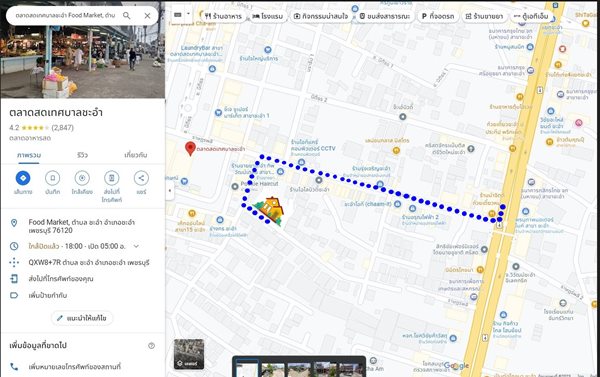Click the แชร์ share icon

coord(141,178)
